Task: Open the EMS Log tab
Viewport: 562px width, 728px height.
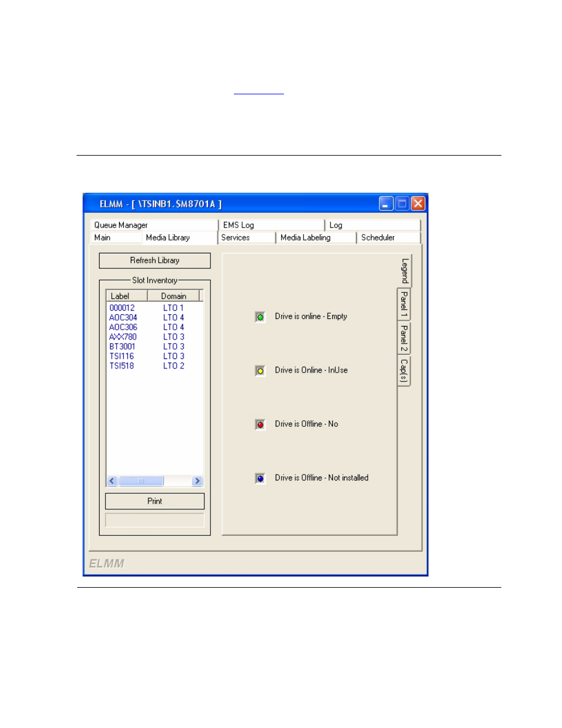Action: tap(272, 225)
